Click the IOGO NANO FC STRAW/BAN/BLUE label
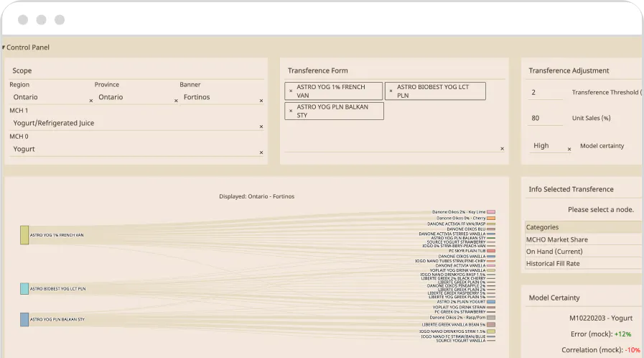Image resolution: width=644 pixels, height=358 pixels. click(453, 336)
